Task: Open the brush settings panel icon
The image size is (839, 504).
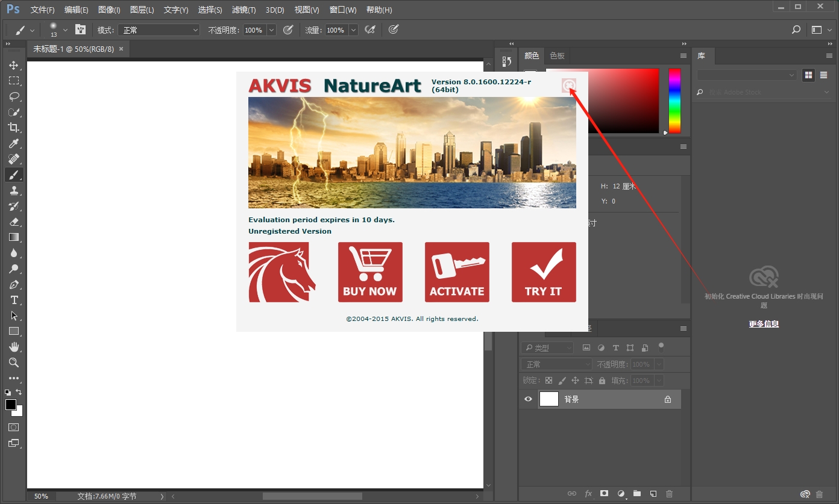Action: (x=80, y=30)
